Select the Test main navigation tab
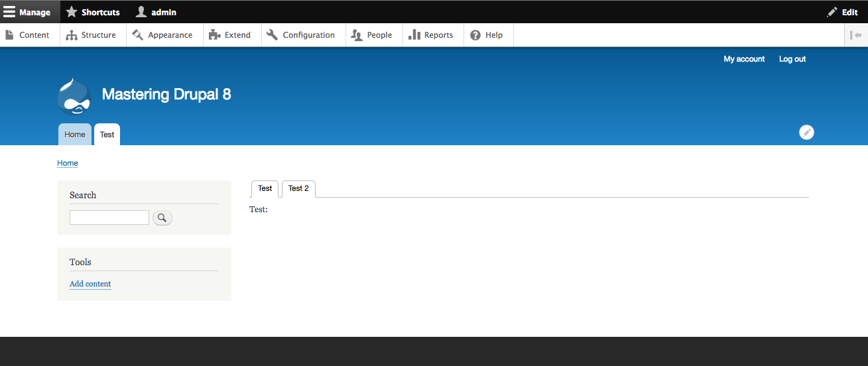Screen dimensions: 868x366 point(107,135)
